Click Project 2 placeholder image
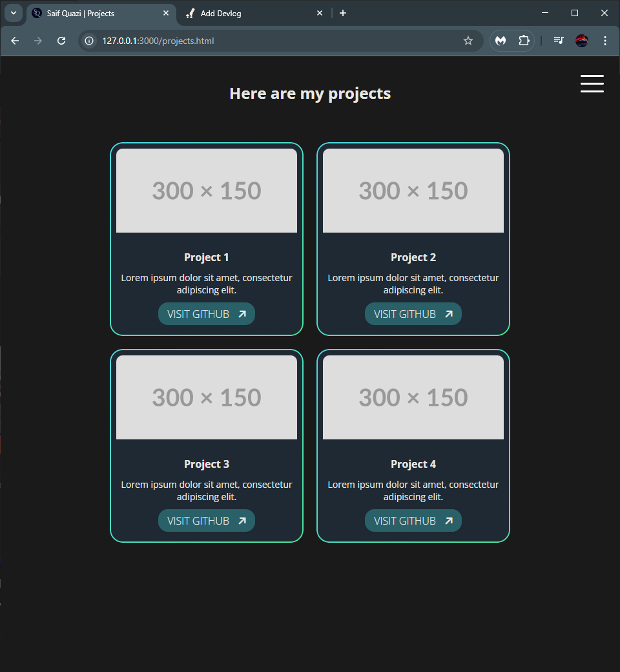Viewport: 620px width, 672px height. coord(413,191)
